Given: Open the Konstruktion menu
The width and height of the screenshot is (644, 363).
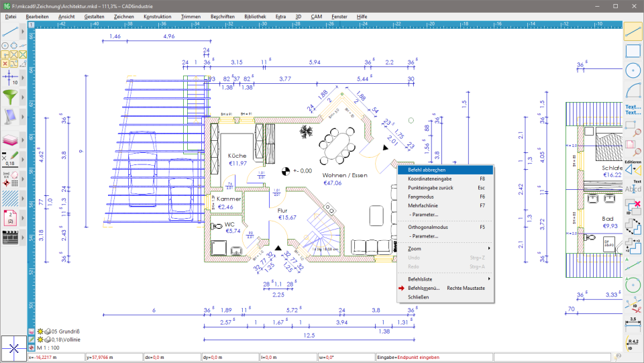Looking at the screenshot, I should pos(157,16).
